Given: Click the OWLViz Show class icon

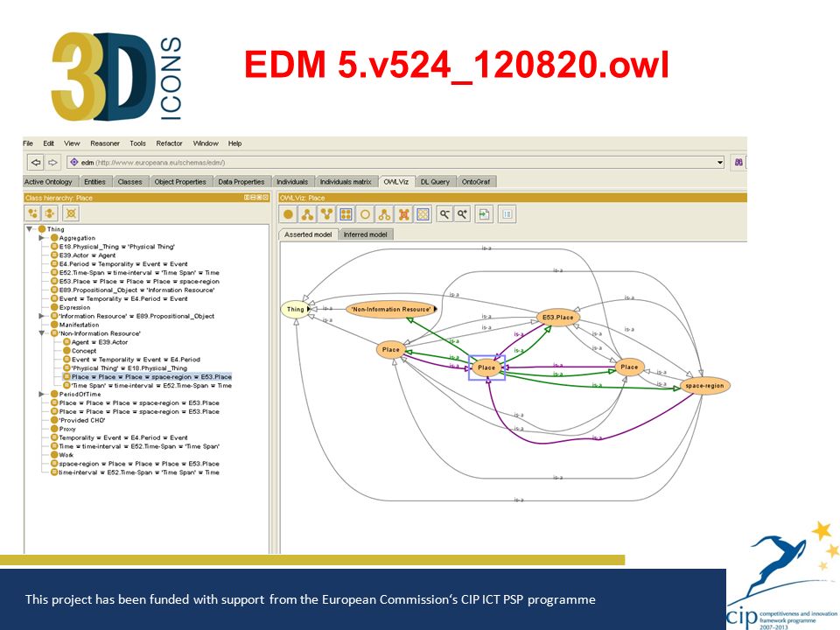Looking at the screenshot, I should click(x=288, y=215).
